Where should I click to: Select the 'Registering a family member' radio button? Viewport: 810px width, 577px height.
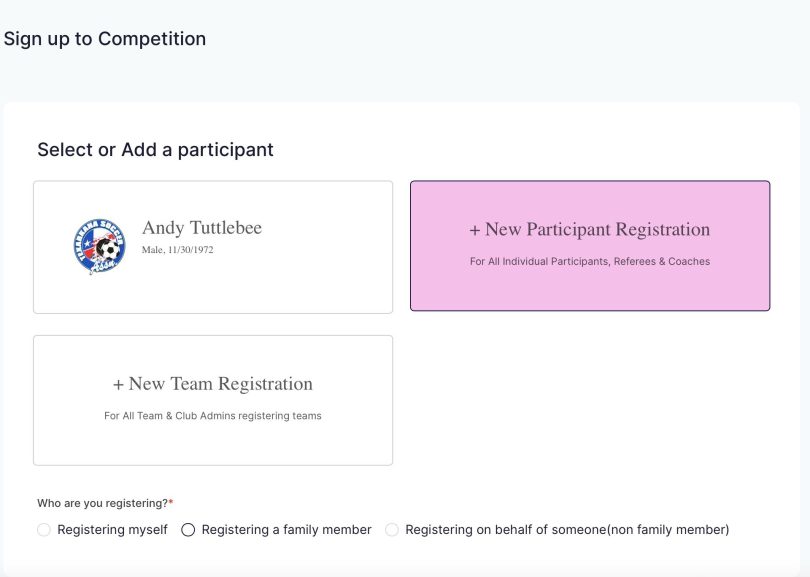(188, 530)
